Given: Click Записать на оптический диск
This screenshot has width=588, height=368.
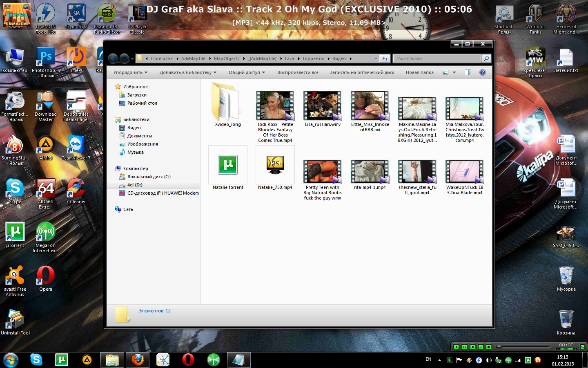Looking at the screenshot, I should point(362,72).
